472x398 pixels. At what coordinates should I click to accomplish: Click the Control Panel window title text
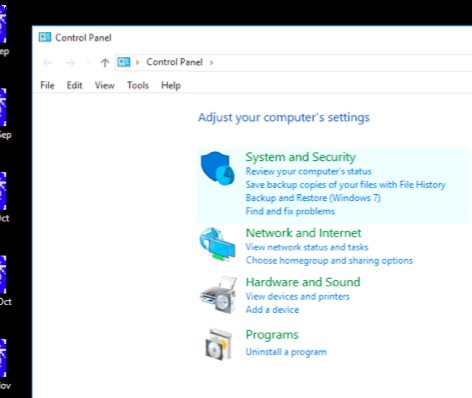(83, 37)
